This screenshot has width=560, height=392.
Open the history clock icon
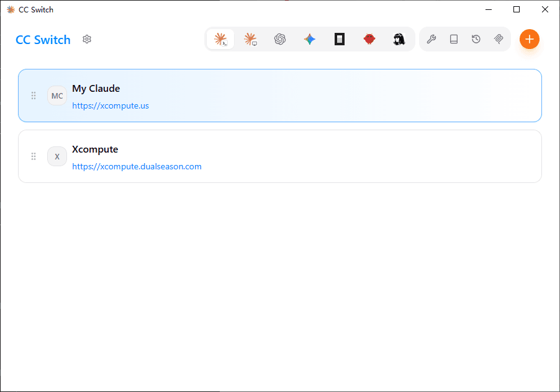[x=476, y=39]
